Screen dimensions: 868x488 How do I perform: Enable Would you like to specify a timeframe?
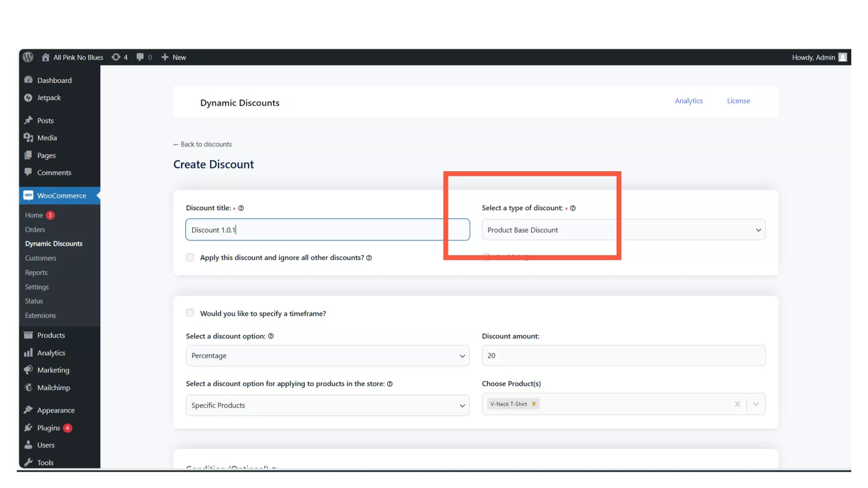189,313
